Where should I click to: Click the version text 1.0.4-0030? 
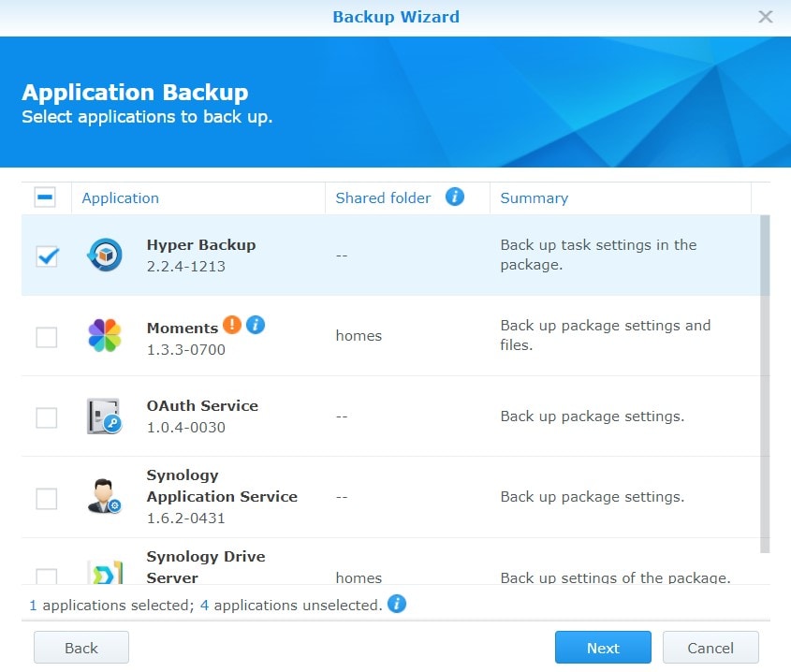point(186,428)
